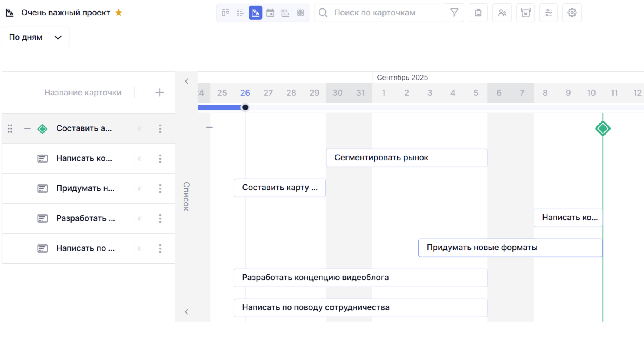Image resolution: width=644 pixels, height=344 pixels.
Task: Open the matrix grid view icon
Action: pos(300,13)
